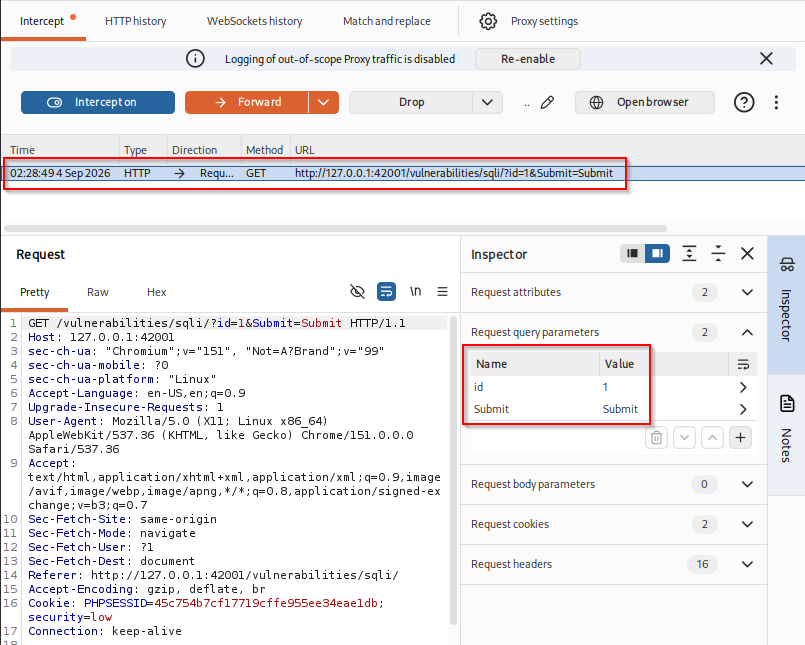Switch Inspector to two-pane layout
The width and height of the screenshot is (805, 645).
click(657, 253)
